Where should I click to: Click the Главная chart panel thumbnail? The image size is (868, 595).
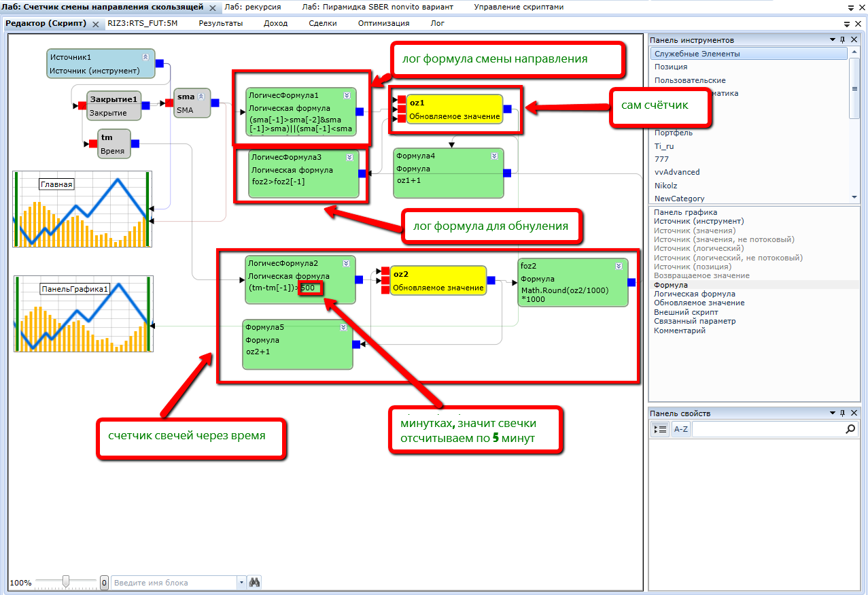pos(82,208)
